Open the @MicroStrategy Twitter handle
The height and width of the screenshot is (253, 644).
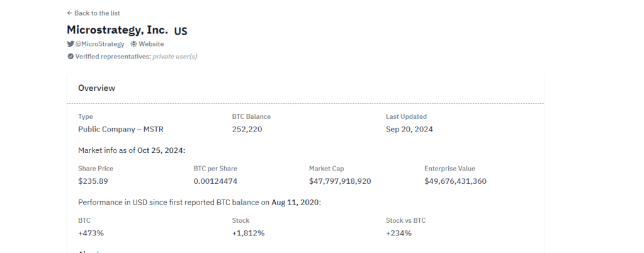click(99, 44)
